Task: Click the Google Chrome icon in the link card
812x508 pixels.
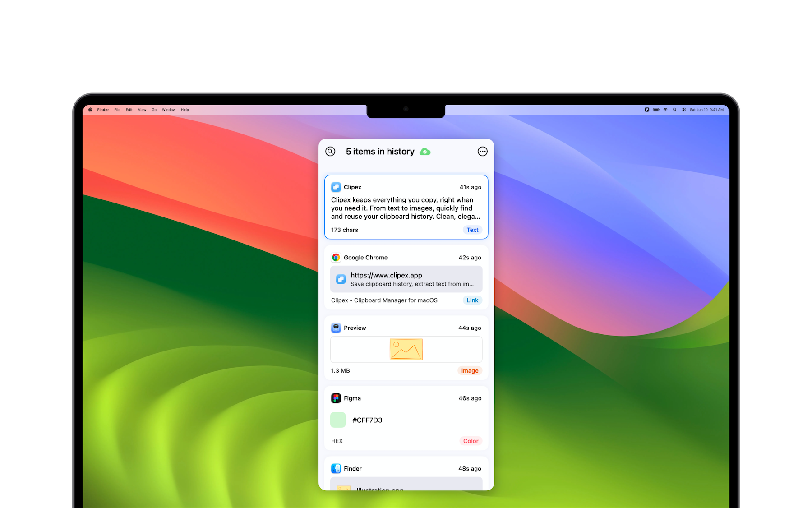Action: click(336, 258)
